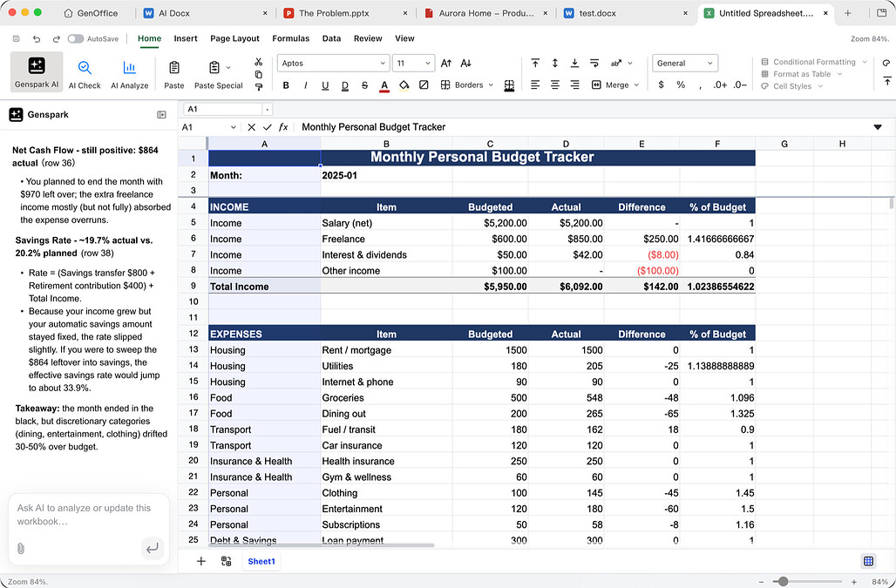Screen dimensions: 896x588
Task: Click the border style icon beside Borders
Action: [x=509, y=85]
